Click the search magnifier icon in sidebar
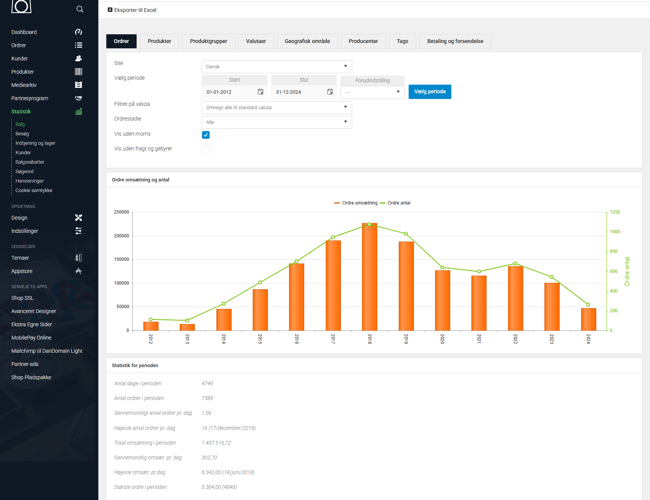This screenshot has height=500, width=650. click(80, 9)
